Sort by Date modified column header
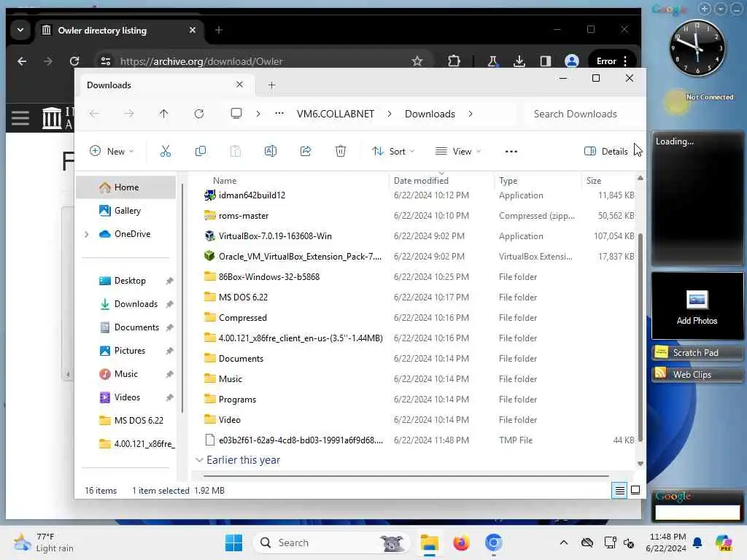This screenshot has height=560, width=747. [421, 181]
